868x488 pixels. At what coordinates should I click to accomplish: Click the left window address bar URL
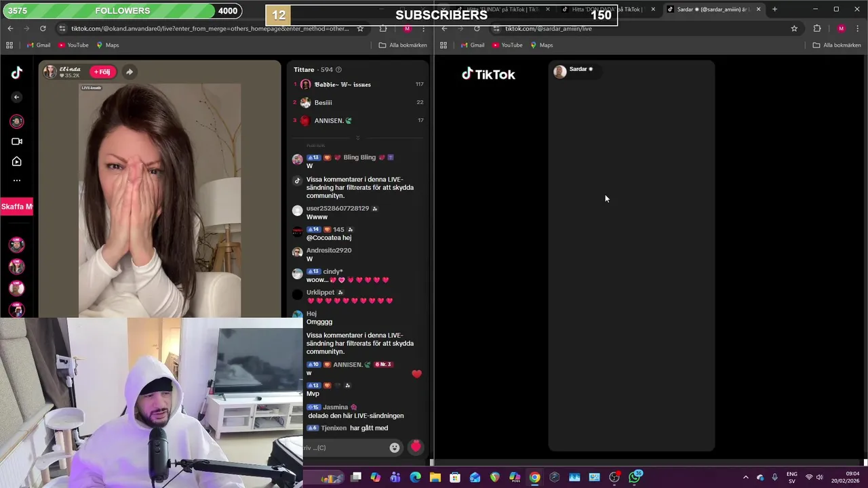tap(210, 28)
